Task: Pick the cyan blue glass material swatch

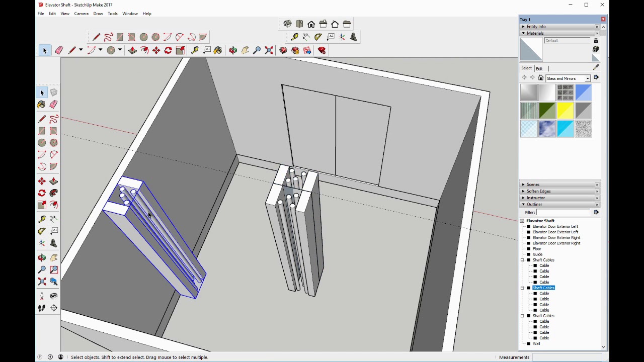Action: (565, 129)
